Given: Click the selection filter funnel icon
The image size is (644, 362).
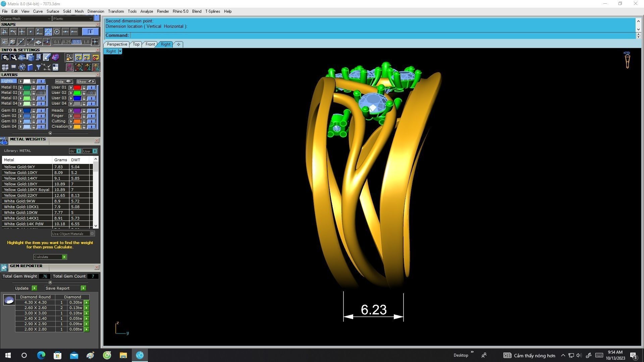Looking at the screenshot, I should [39, 67].
